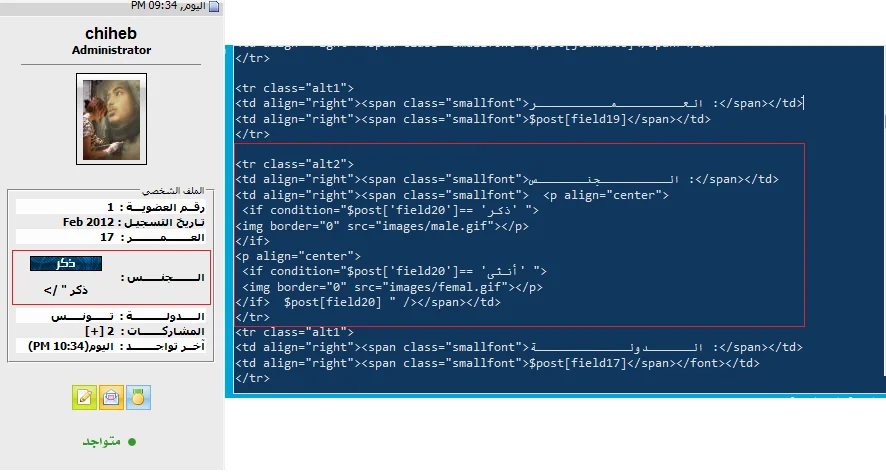Click the tr class="alt2" line in code

(x=294, y=163)
